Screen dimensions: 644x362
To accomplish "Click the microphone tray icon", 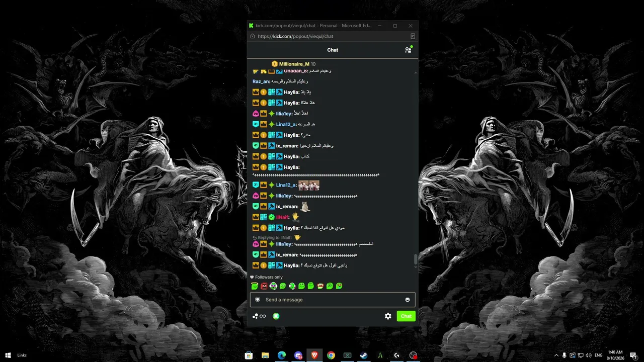I will click(565, 355).
